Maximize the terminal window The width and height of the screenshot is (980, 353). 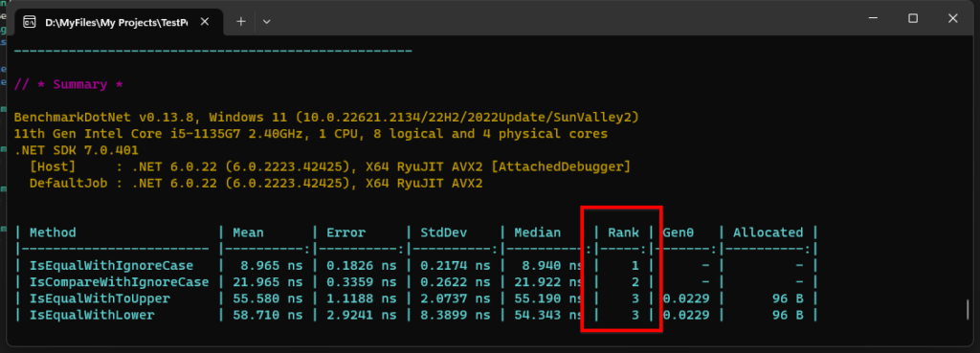point(912,19)
